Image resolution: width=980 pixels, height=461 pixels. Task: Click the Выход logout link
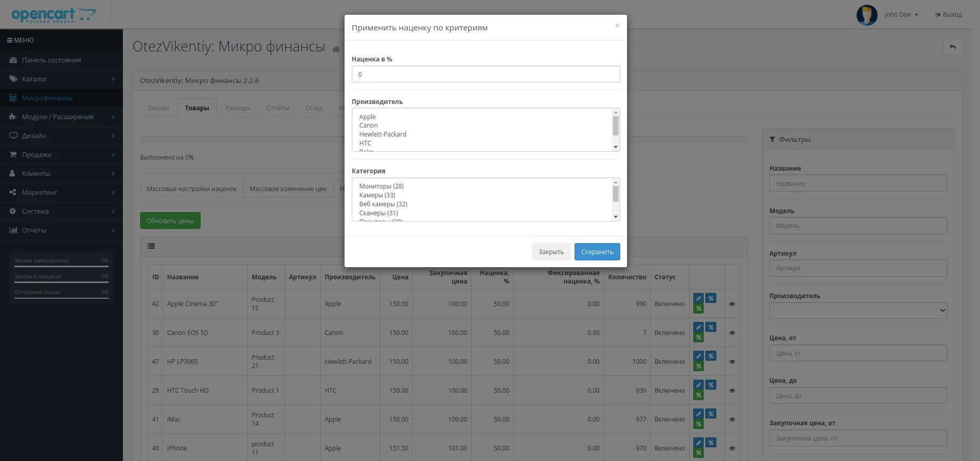(x=948, y=15)
